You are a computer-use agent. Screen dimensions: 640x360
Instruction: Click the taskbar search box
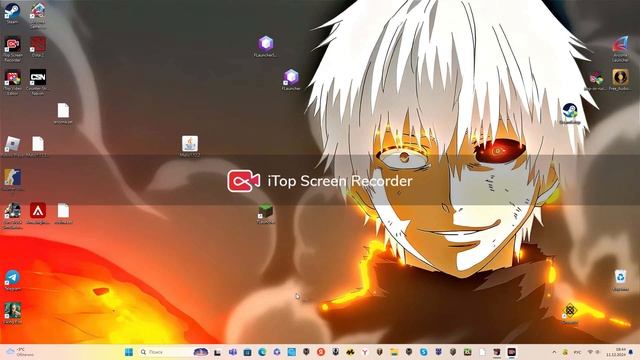(173, 352)
